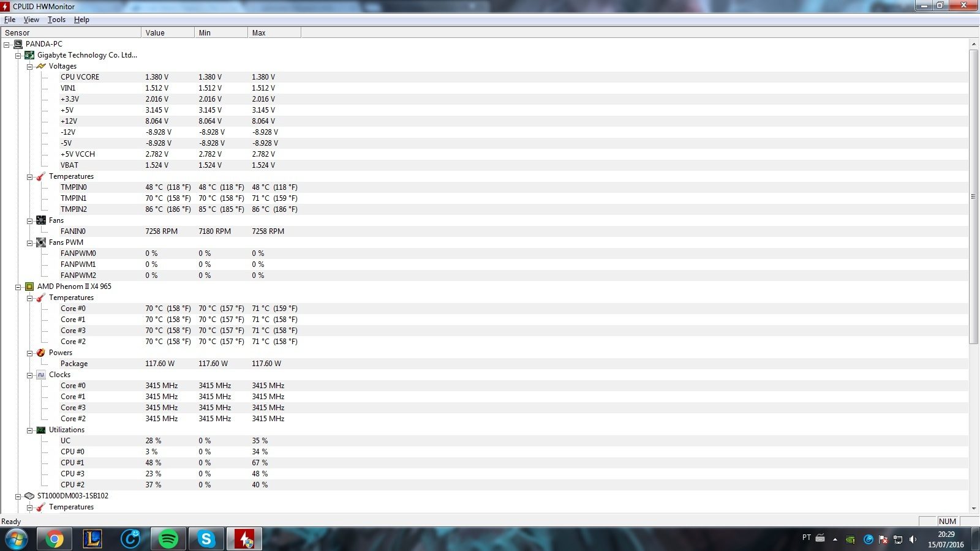Collapse the PANDA-PC root node

point(7,45)
